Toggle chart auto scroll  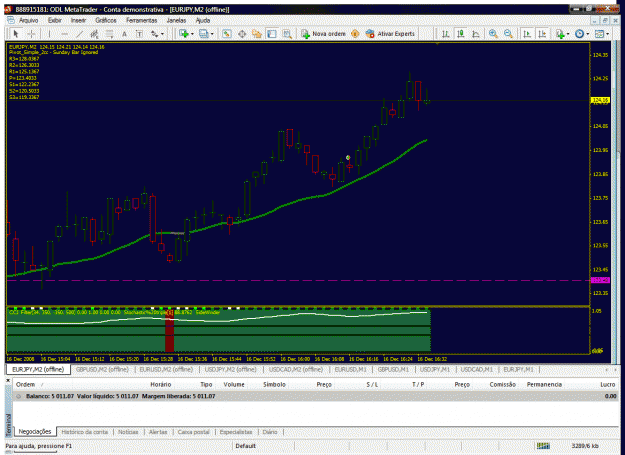tap(527, 34)
